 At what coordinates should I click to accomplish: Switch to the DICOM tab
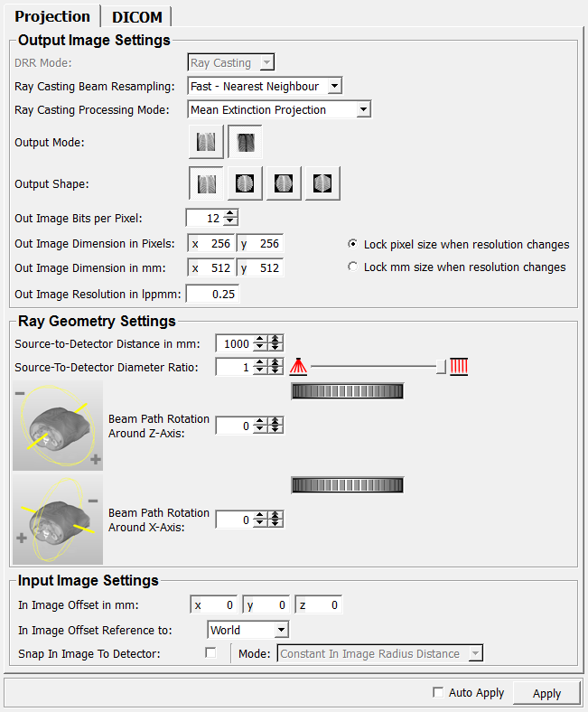[135, 16]
